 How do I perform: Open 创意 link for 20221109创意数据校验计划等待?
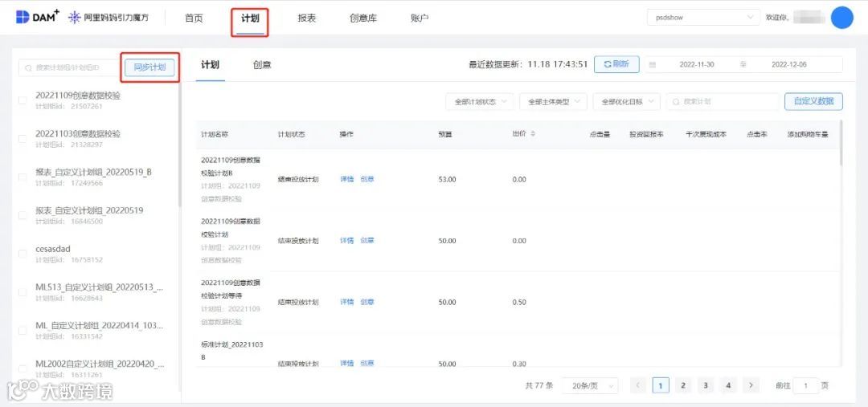(x=367, y=302)
